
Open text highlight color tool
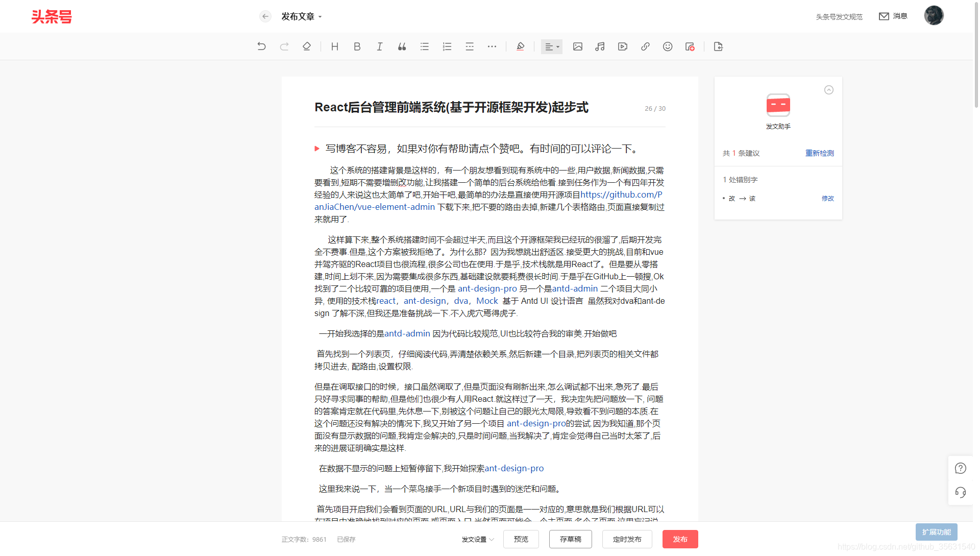point(520,46)
